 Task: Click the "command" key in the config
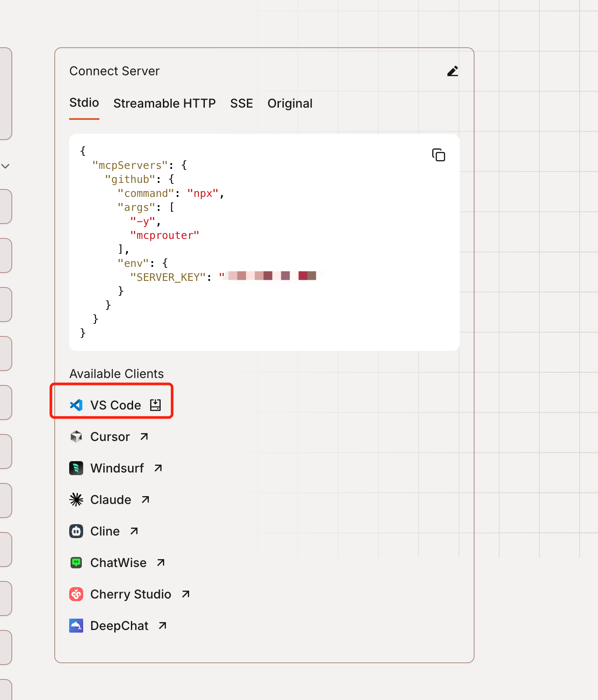[x=146, y=193]
